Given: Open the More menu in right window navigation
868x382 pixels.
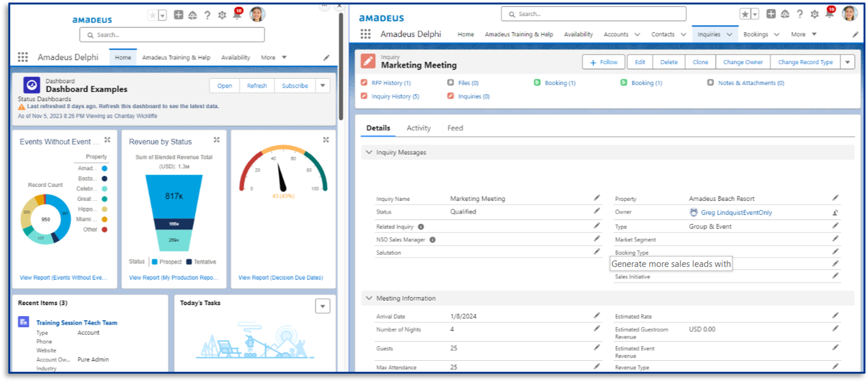Looking at the screenshot, I should point(804,35).
